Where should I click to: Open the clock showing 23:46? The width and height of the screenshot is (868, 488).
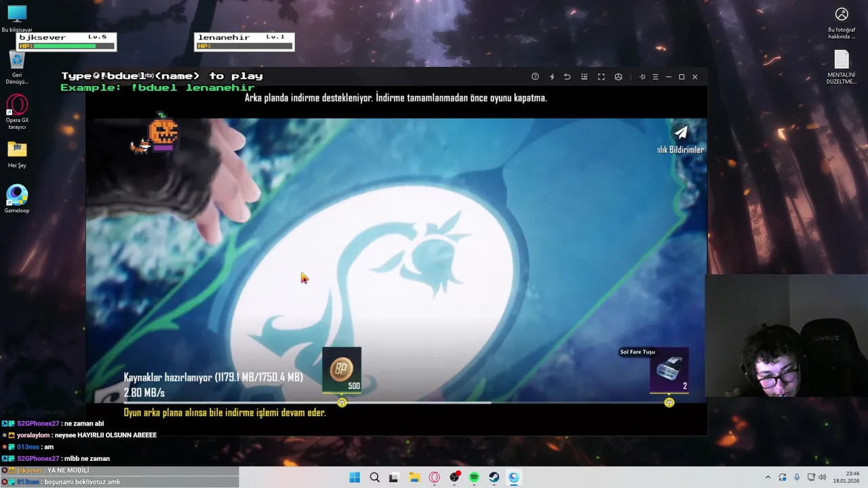tap(846, 477)
